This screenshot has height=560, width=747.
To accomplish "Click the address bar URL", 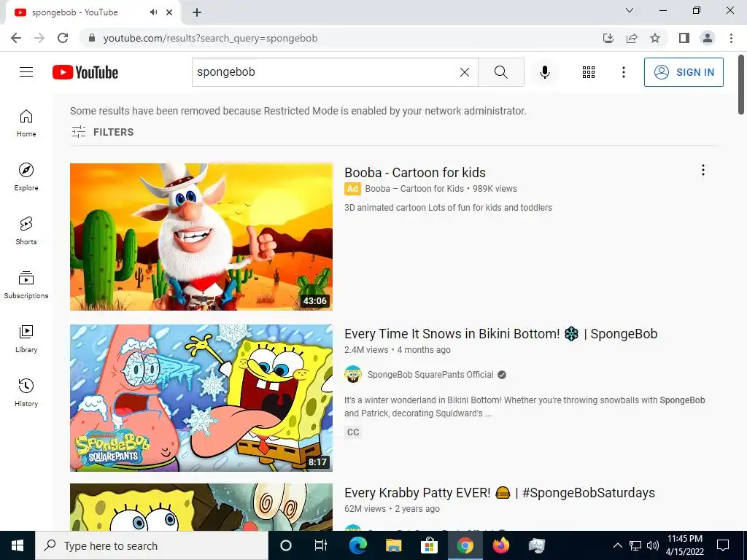I will pyautogui.click(x=210, y=38).
